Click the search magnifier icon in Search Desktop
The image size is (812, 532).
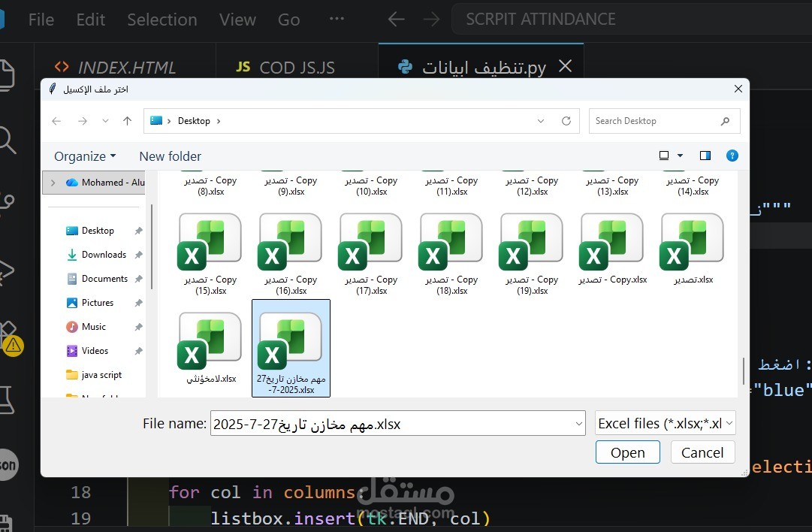(x=725, y=121)
